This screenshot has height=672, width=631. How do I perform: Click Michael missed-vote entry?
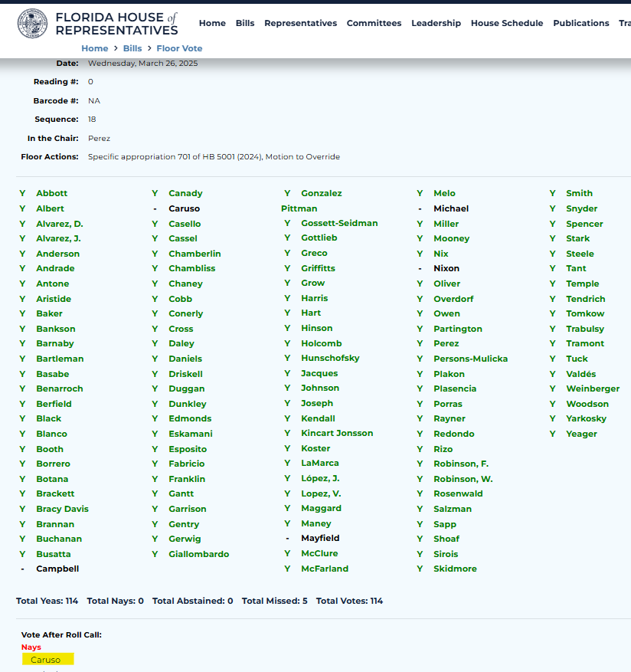tap(451, 208)
